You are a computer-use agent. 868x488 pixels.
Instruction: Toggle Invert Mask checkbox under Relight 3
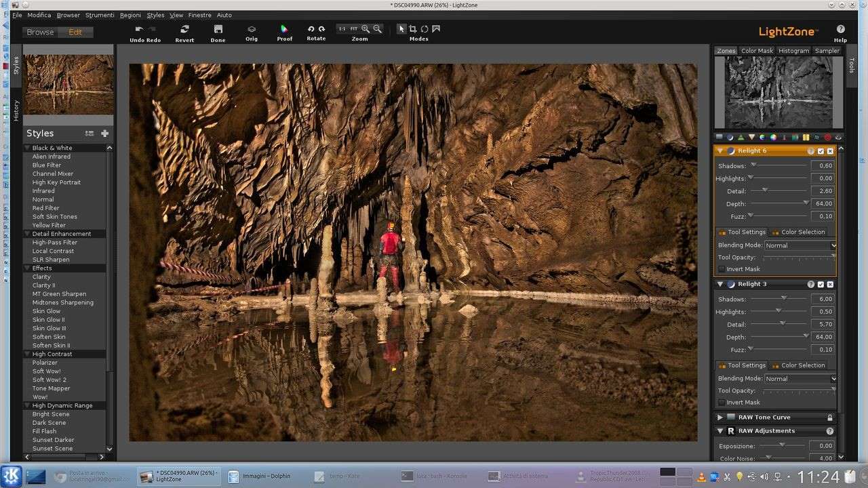click(x=722, y=403)
